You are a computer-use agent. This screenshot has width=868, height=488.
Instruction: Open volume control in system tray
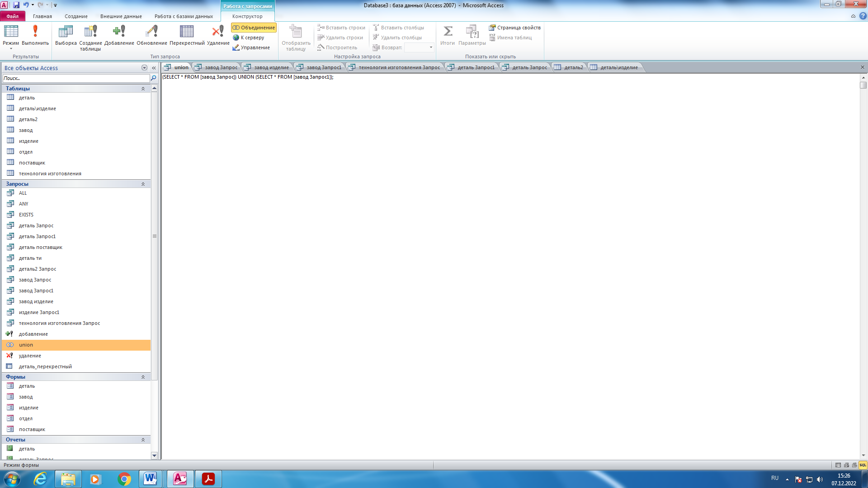(x=820, y=479)
